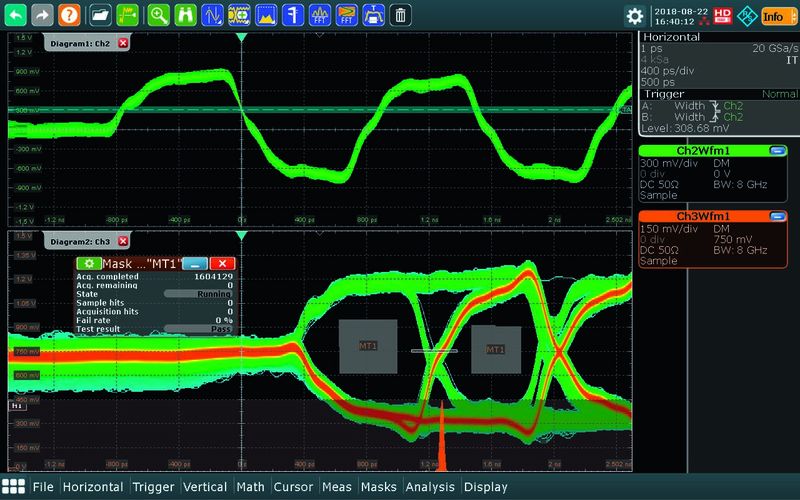
Task: Open the application grid menu icon
Action: pos(14,486)
